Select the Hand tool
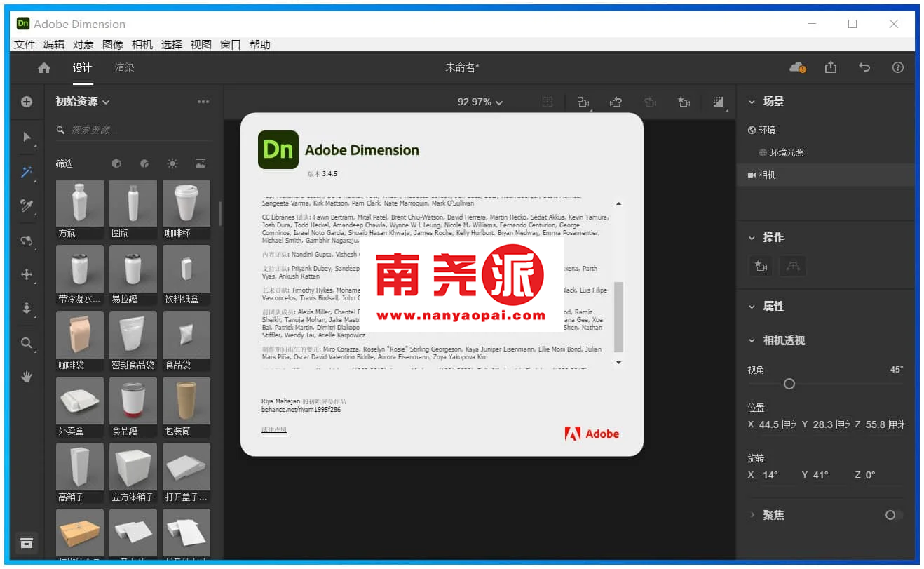This screenshot has height=569, width=924. coord(27,377)
